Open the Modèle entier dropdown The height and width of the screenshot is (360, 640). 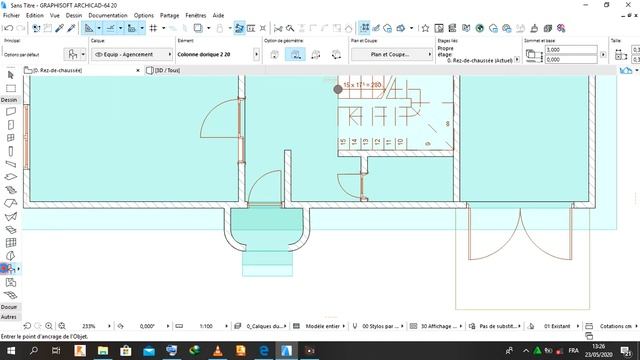tap(325, 326)
